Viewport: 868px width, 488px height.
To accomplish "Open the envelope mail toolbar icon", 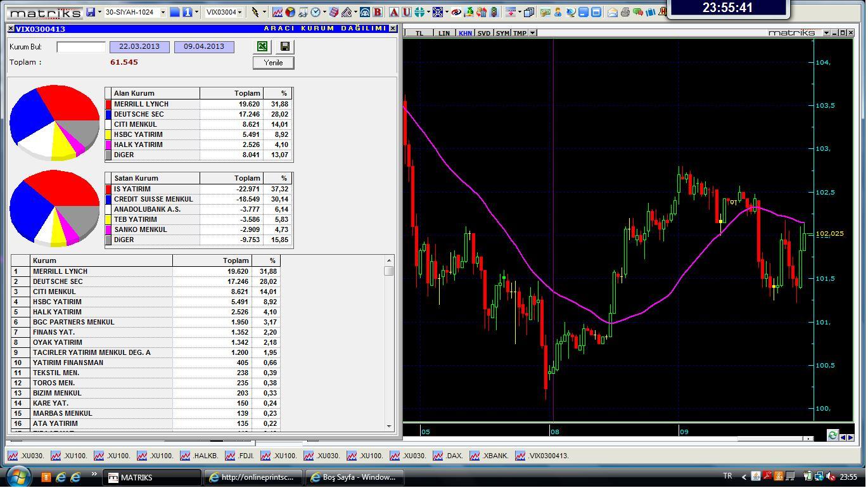I will [x=613, y=12].
